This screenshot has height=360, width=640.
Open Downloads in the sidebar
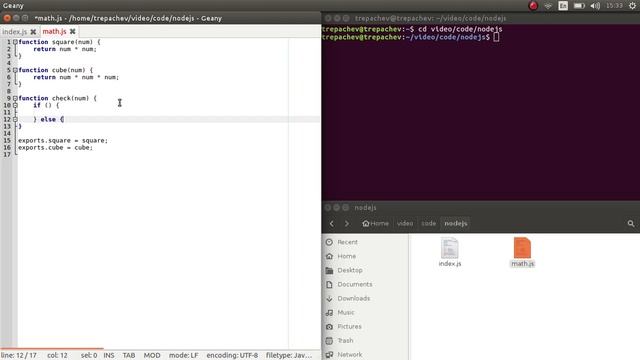(x=353, y=298)
